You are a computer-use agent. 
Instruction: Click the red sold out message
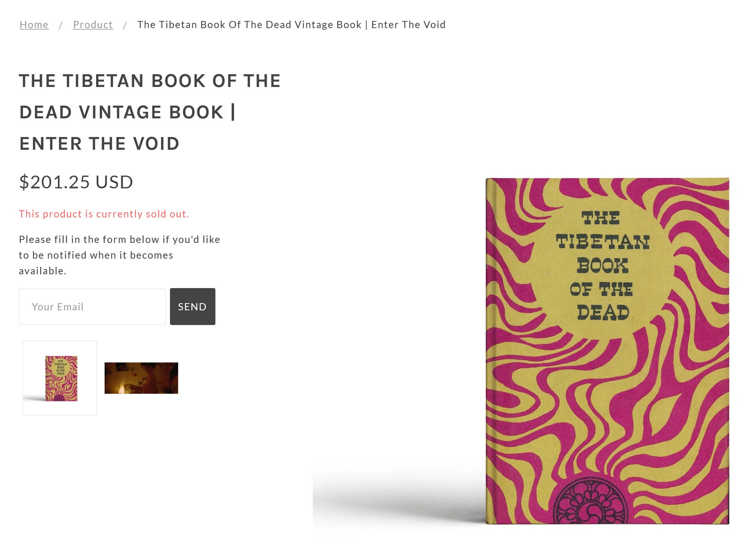[x=104, y=214]
